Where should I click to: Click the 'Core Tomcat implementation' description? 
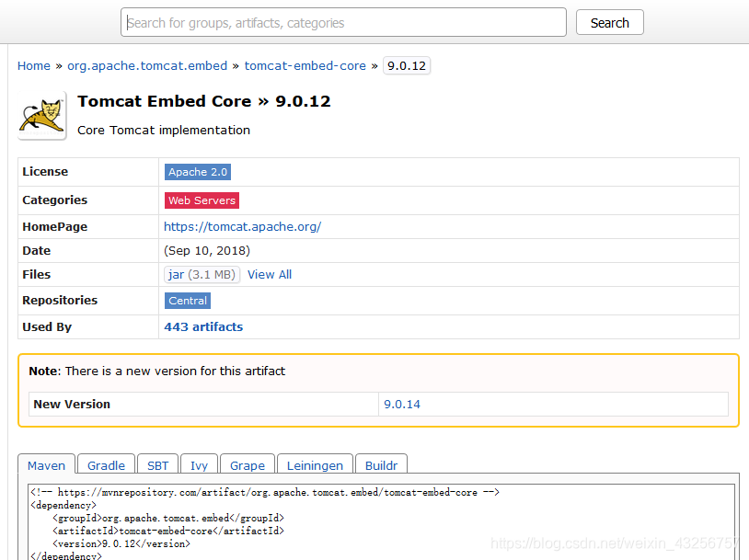click(x=164, y=131)
